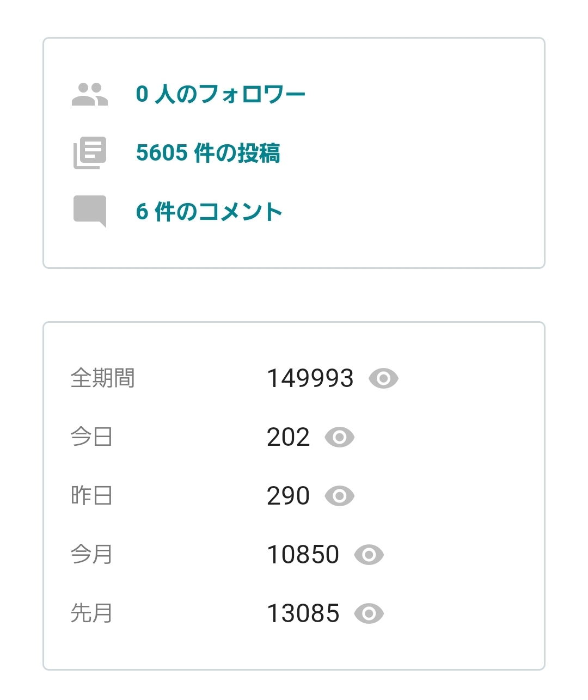Screen dimensions: 588x700
Task: Click today's view count 202
Action: 289,437
